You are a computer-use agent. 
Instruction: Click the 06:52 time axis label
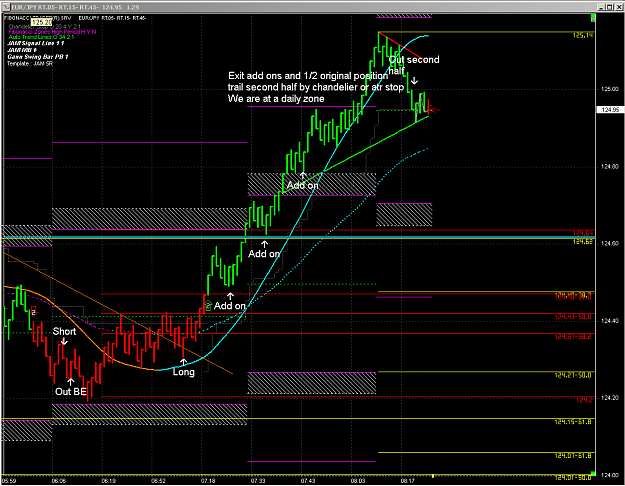coord(158,481)
